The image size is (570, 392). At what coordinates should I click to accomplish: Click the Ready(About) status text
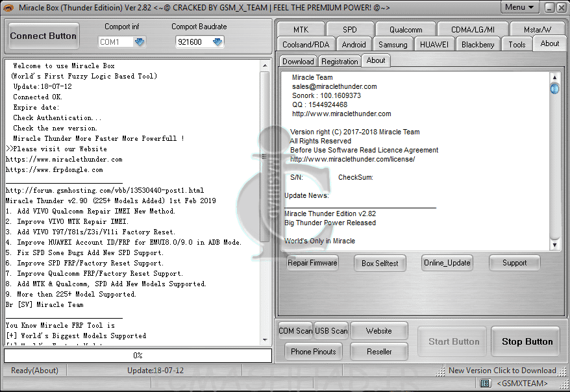click(34, 370)
